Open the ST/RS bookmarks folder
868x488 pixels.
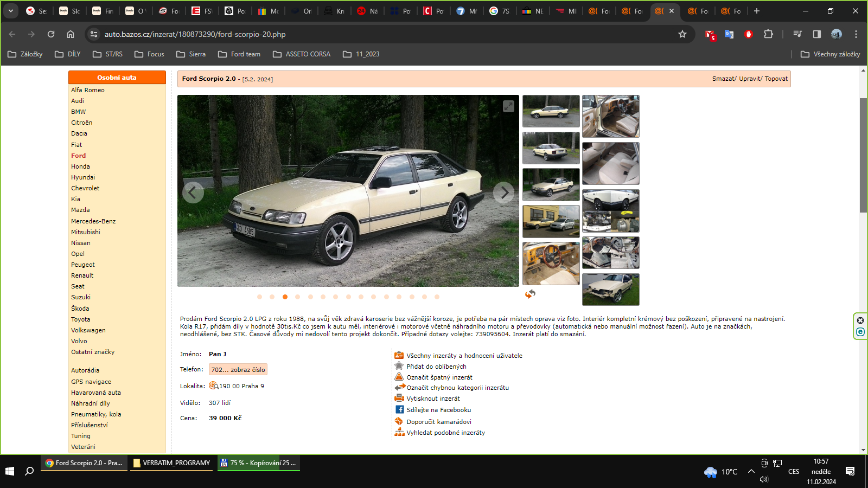(x=107, y=54)
